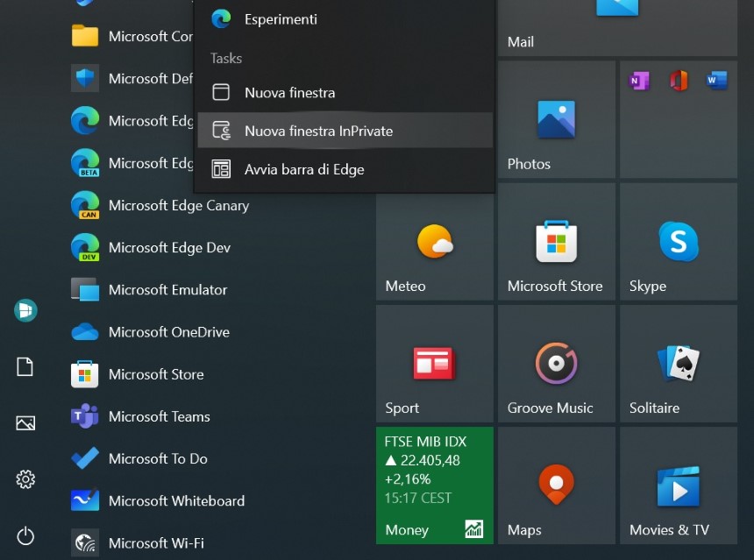Image resolution: width=754 pixels, height=560 pixels.
Task: Launch the Skype tile
Action: tap(679, 242)
